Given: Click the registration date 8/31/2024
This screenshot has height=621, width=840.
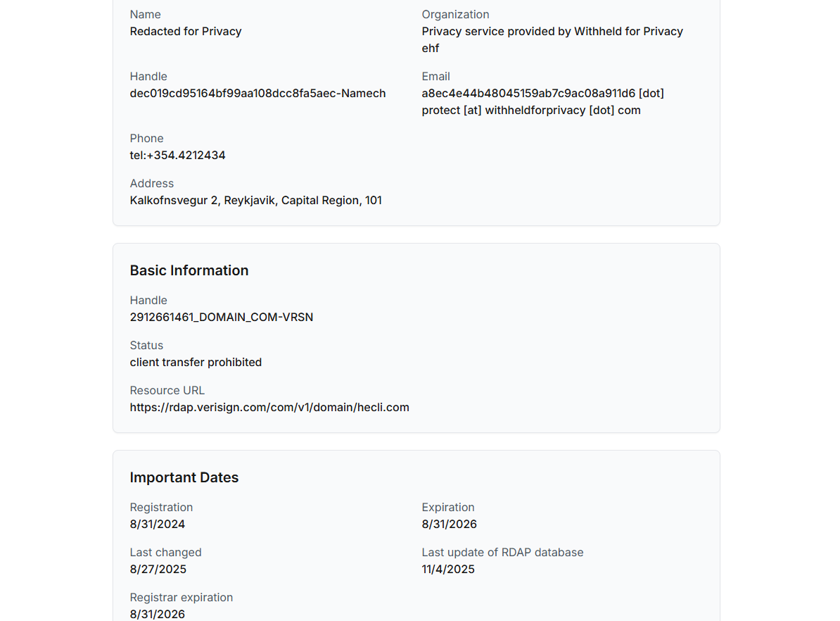Looking at the screenshot, I should tap(158, 524).
